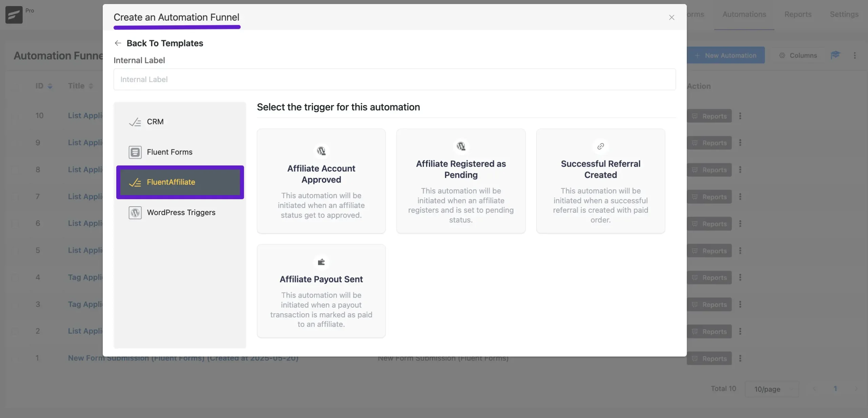Select the FluentAffiliate trigger category
868x418 pixels.
(x=180, y=182)
